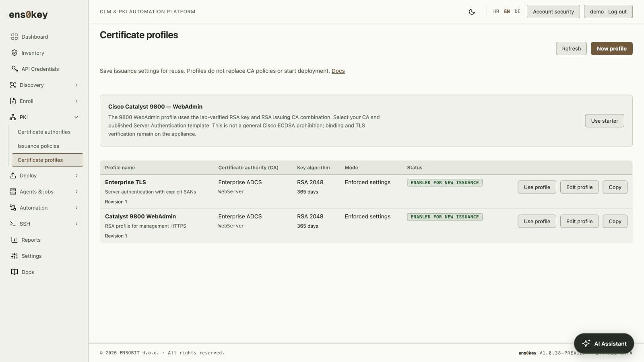Copy the Enterprise TLS profile

pyautogui.click(x=615, y=187)
